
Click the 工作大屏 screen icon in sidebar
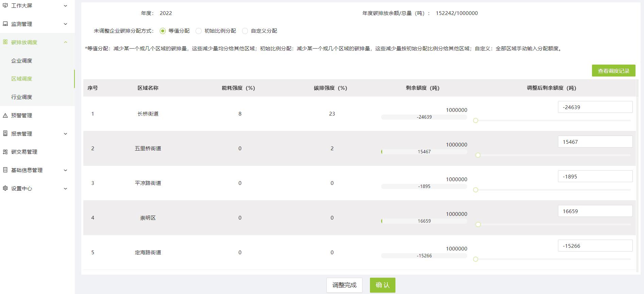(x=5, y=5)
